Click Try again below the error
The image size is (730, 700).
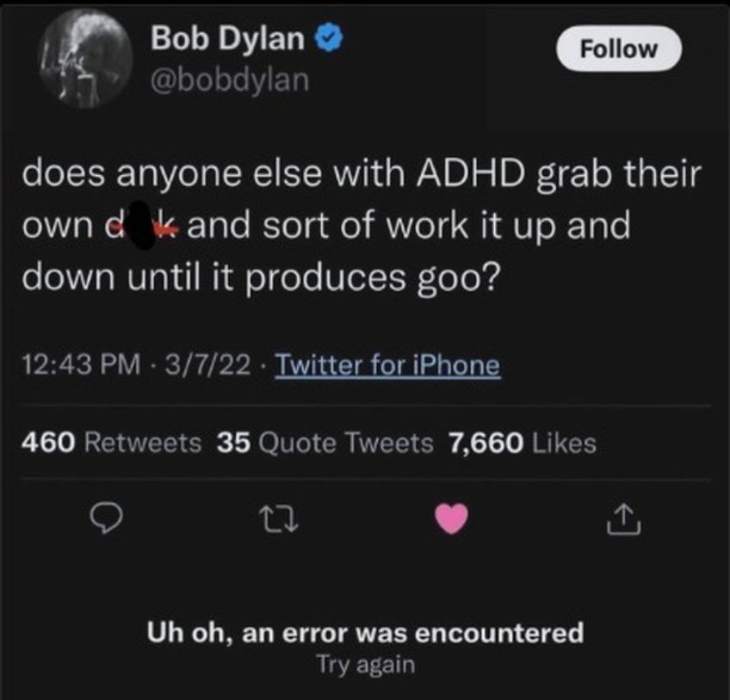(x=366, y=664)
